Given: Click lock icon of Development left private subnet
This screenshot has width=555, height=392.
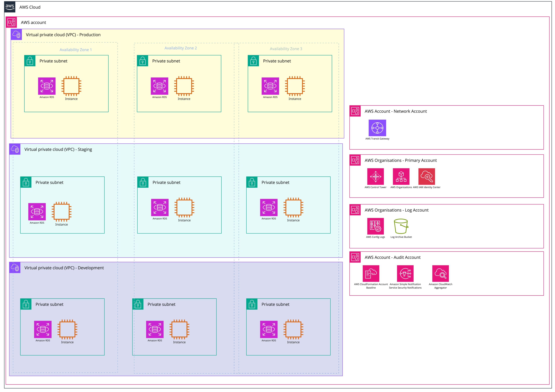Looking at the screenshot, I should [26, 304].
